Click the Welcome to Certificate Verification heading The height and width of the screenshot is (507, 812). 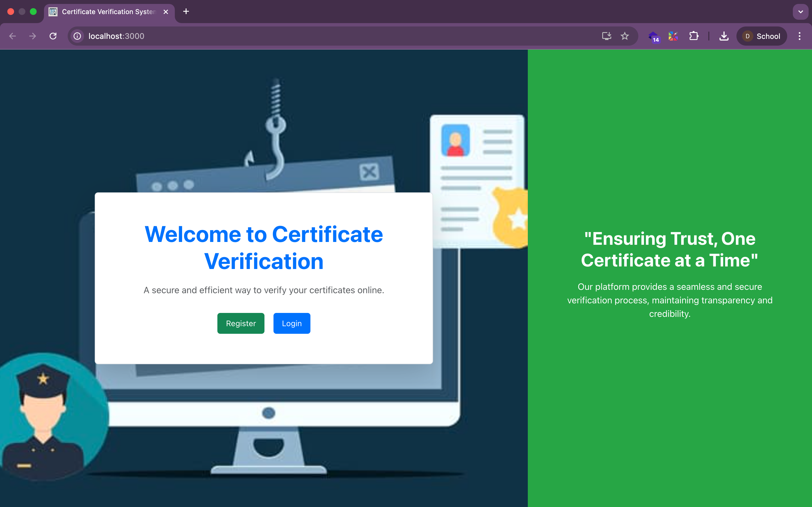pos(263,248)
